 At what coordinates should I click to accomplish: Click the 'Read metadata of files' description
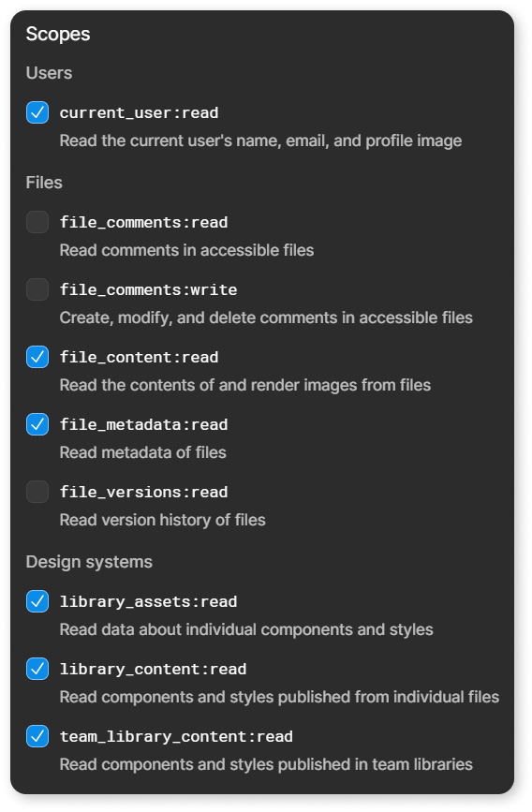coord(143,452)
